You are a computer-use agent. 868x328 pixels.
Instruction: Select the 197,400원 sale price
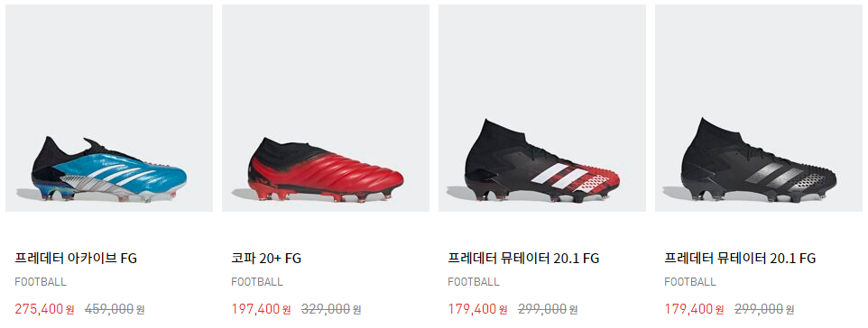(261, 309)
